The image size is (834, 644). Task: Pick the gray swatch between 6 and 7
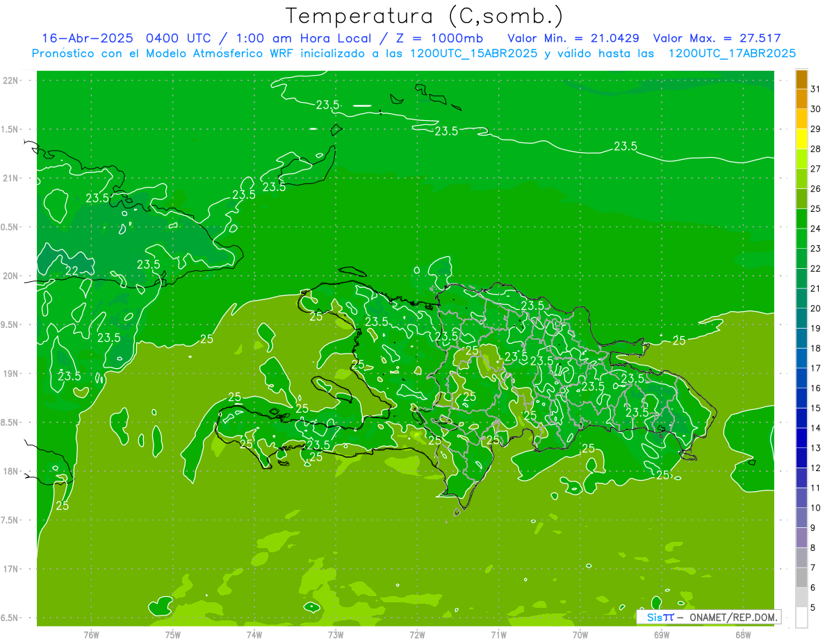[801, 578]
